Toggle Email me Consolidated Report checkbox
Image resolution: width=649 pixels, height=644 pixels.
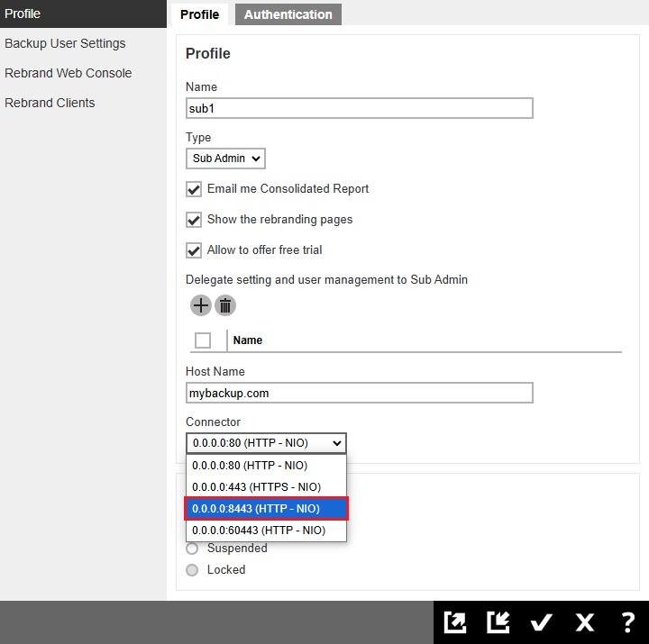[194, 189]
